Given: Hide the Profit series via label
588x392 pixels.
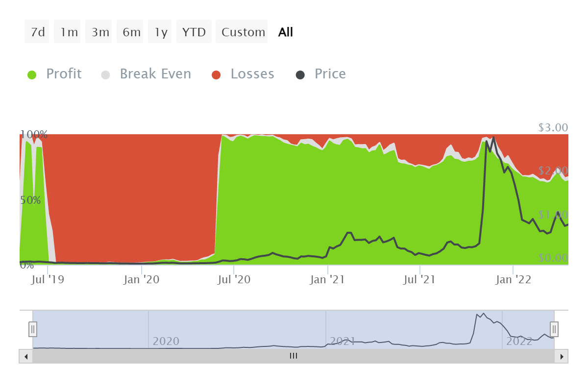Looking at the screenshot, I should click(64, 74).
